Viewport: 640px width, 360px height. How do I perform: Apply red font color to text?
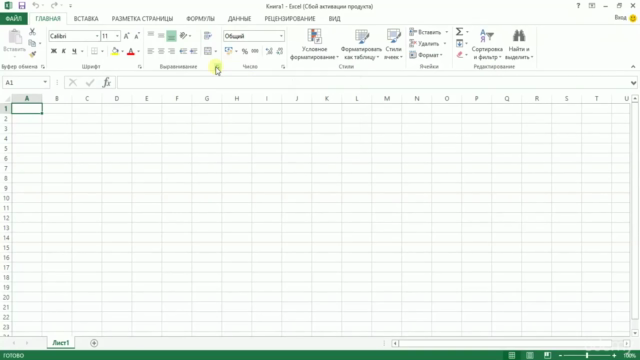[131, 51]
